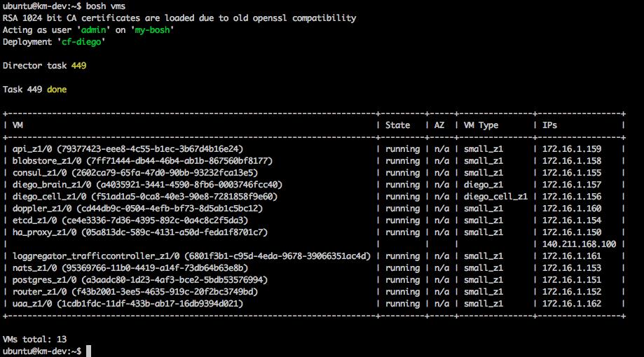644x357 pixels.
Task: Click the diego_brain_z1/0 VM entry
Action: 147,185
